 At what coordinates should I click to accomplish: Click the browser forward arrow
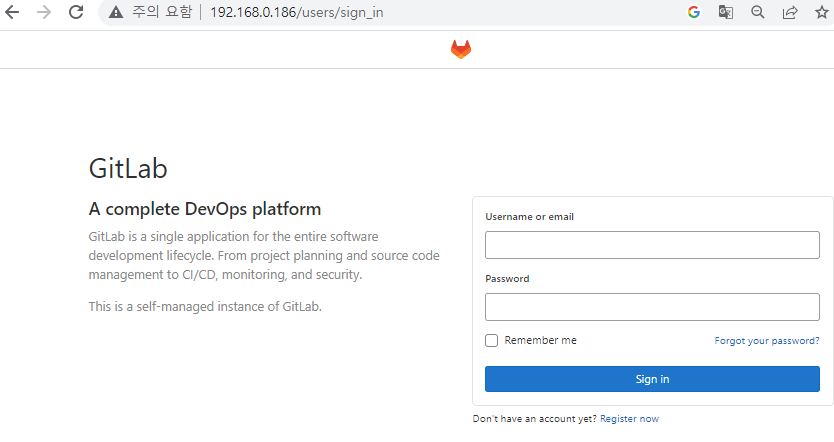[x=44, y=12]
